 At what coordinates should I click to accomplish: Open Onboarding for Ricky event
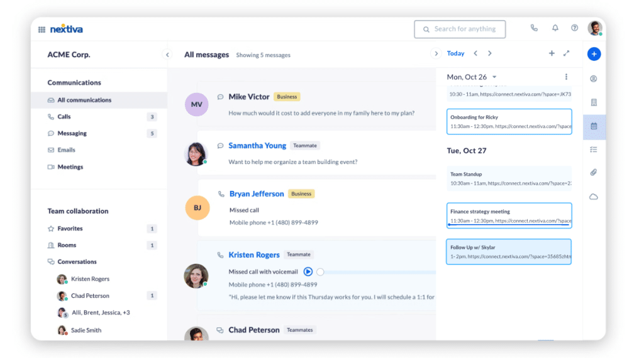tap(509, 121)
